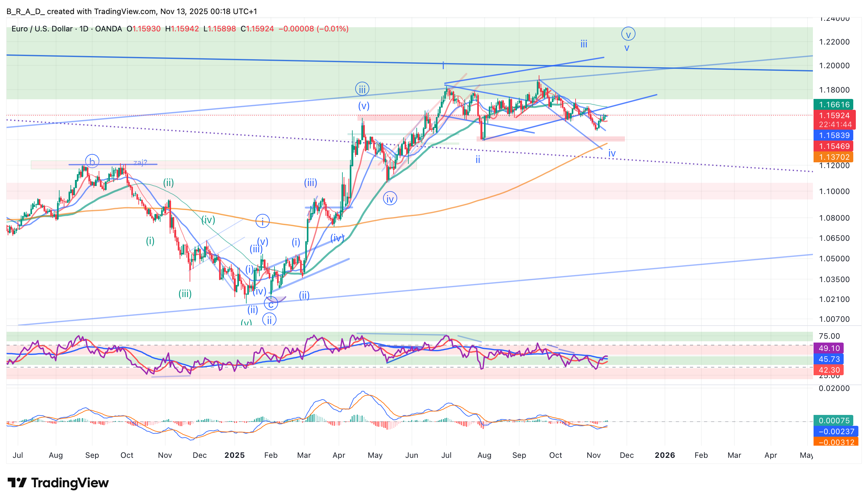Click the circled i wave marker
The image size is (868, 502).
262,221
